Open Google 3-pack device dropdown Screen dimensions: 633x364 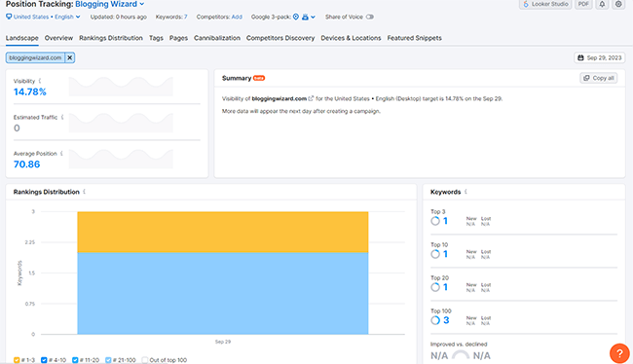click(x=309, y=17)
